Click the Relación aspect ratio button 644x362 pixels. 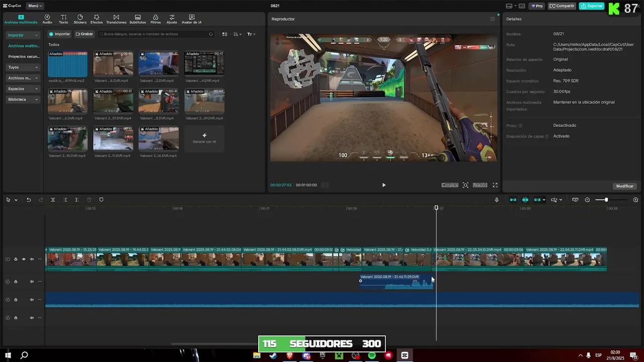(480, 185)
